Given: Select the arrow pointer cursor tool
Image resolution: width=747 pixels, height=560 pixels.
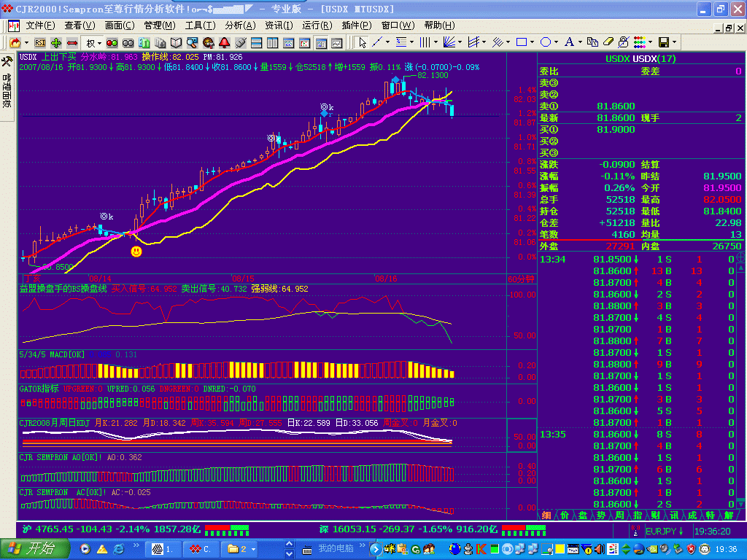Looking at the screenshot, I should click(363, 42).
